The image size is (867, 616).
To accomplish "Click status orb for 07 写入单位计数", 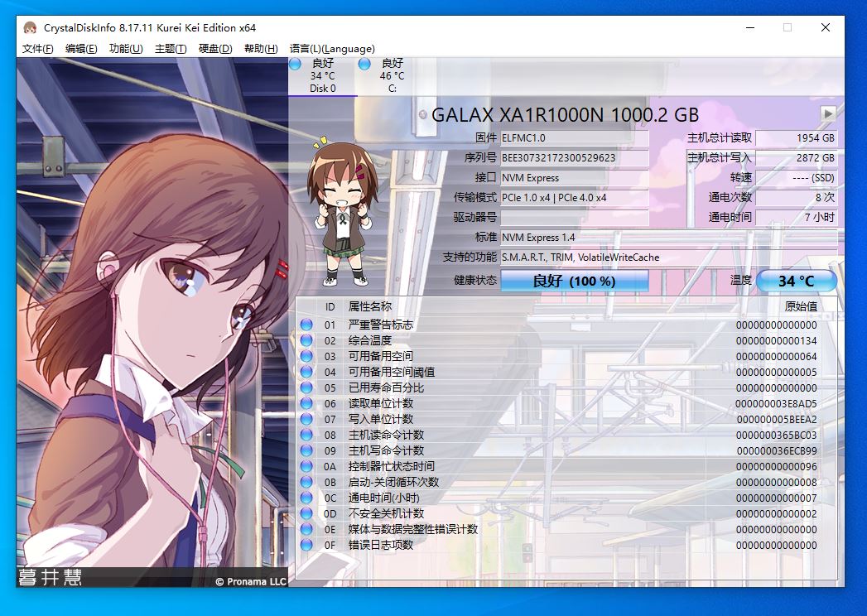I will click(x=306, y=419).
